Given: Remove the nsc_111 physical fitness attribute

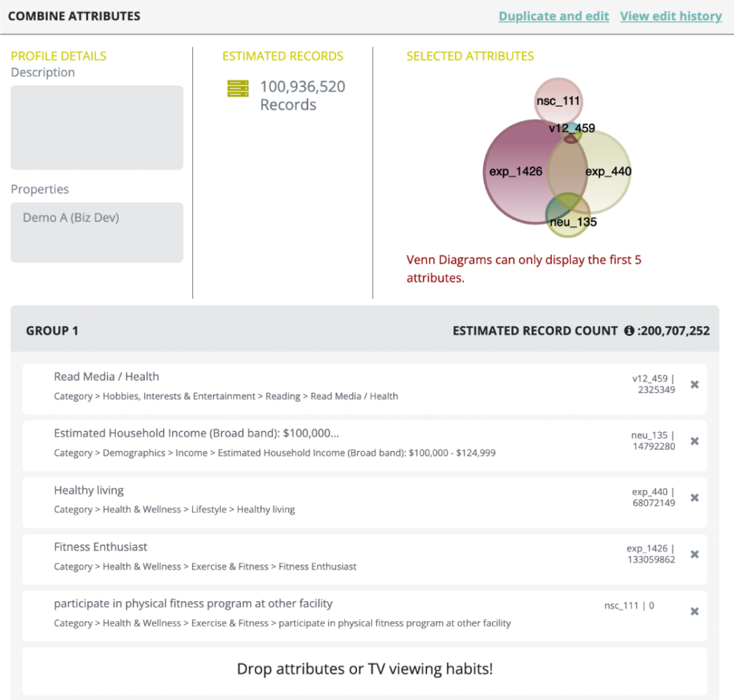Looking at the screenshot, I should (695, 611).
